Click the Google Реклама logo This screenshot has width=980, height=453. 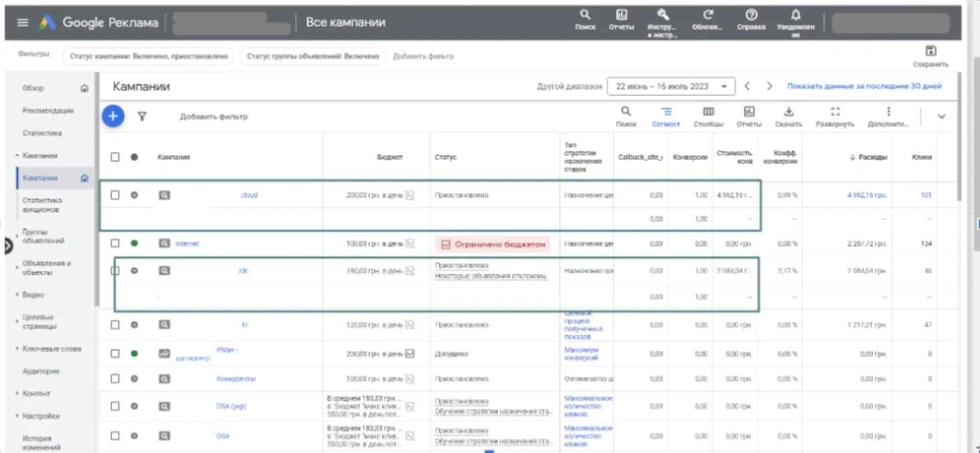[98, 23]
